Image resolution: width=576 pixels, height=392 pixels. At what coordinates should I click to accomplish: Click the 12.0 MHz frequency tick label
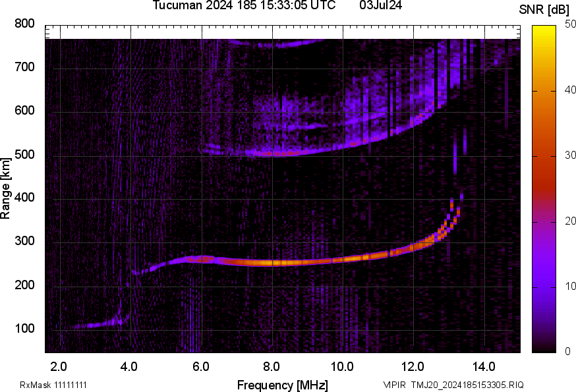[x=413, y=366]
